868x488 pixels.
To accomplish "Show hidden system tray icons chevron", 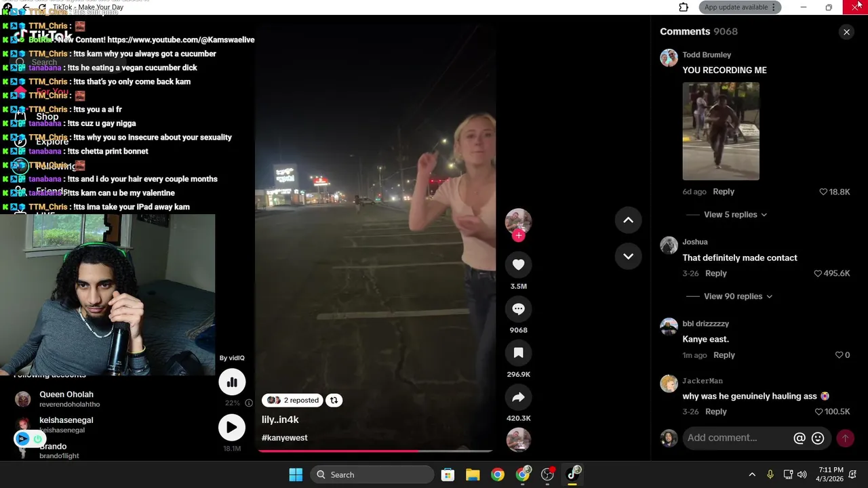I will (751, 474).
